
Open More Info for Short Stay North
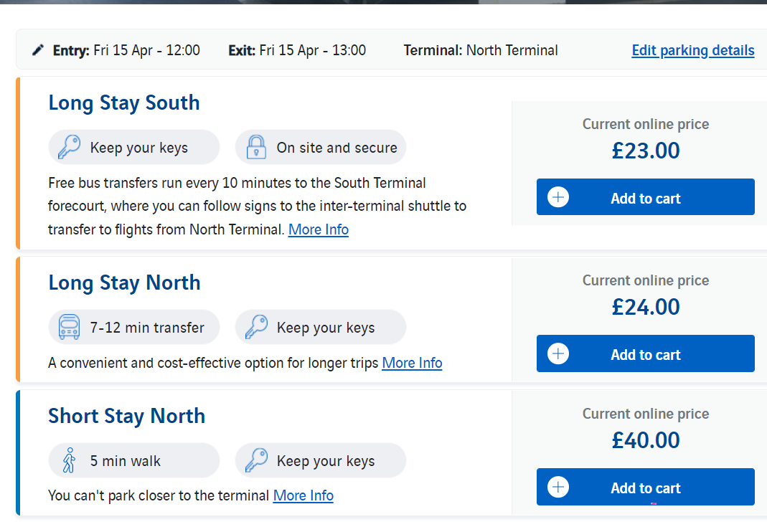303,495
